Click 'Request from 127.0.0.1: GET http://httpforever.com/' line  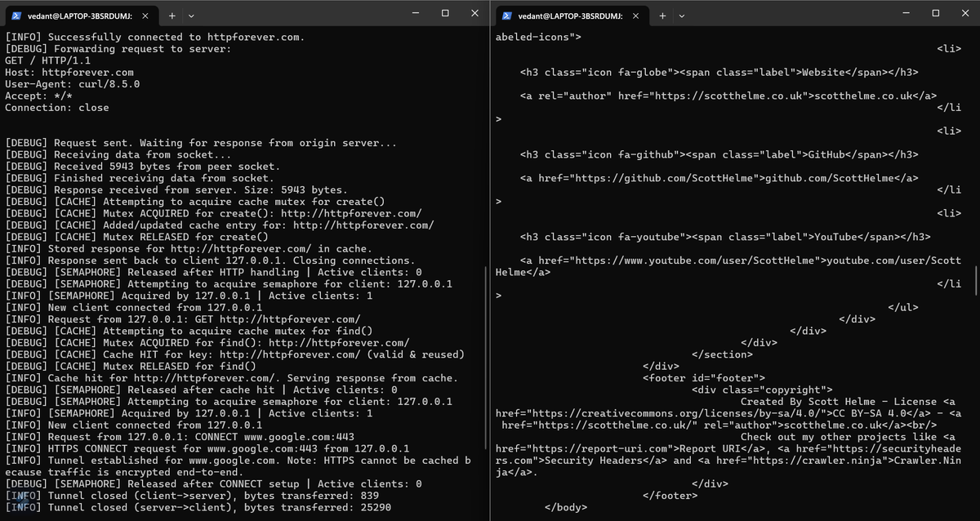point(183,319)
